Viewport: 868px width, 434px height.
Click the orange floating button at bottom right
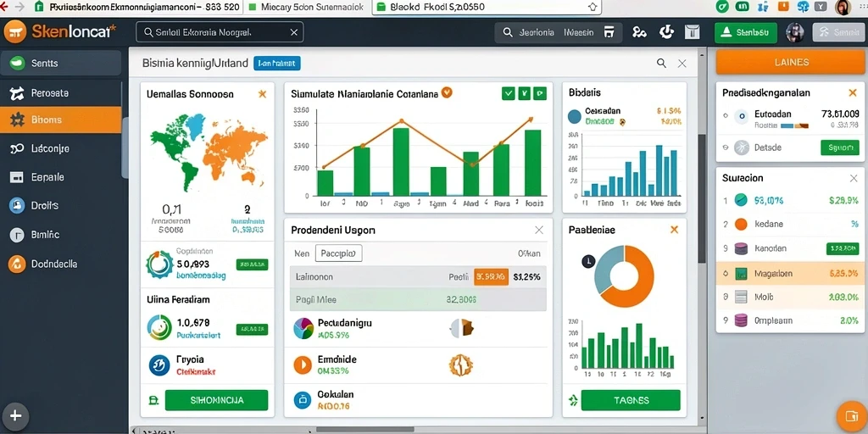[849, 415]
